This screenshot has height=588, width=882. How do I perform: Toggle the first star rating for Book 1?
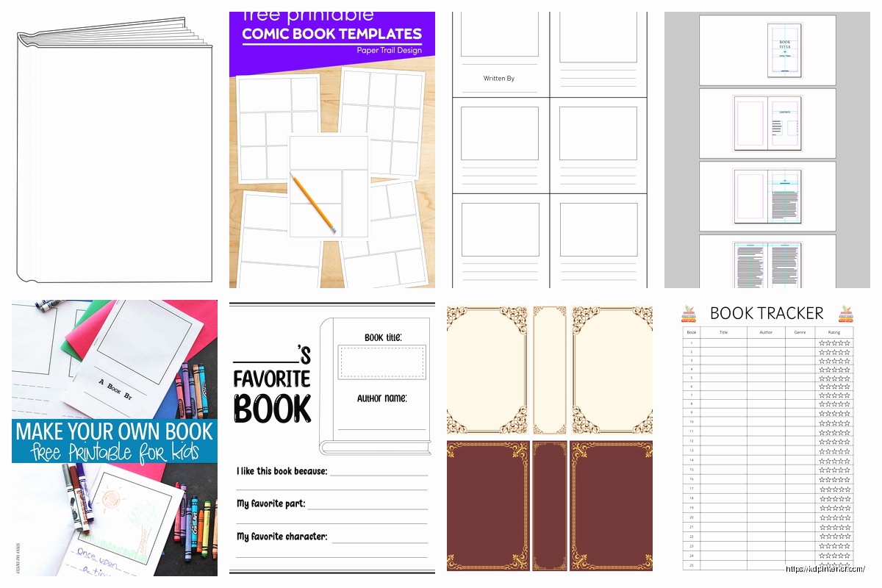click(822, 342)
